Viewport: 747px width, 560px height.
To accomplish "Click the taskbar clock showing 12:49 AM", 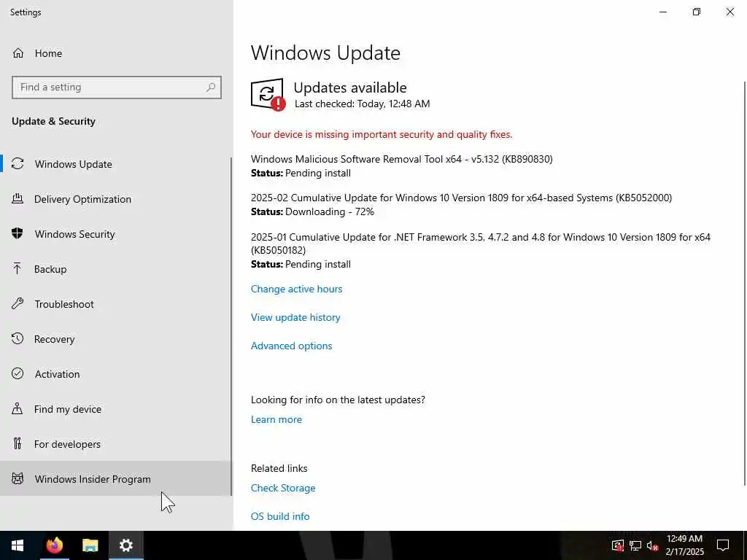I will pos(684,545).
